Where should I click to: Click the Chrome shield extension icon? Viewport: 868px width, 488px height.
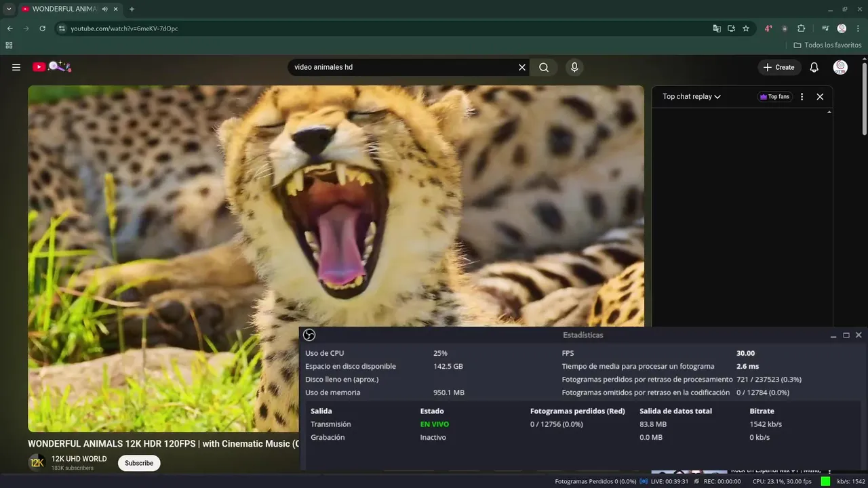785,28
